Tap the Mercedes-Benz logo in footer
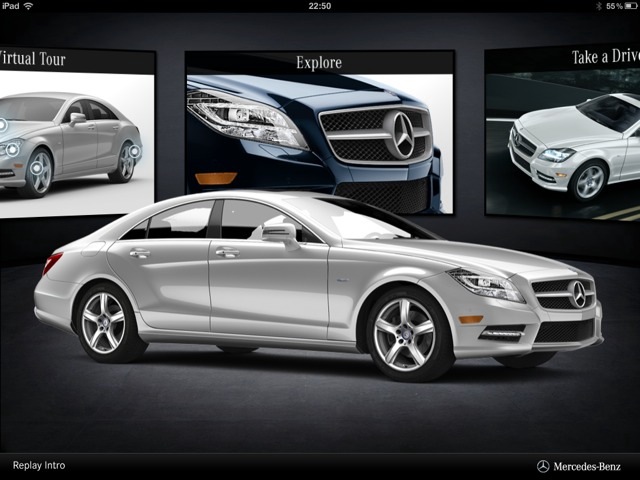This screenshot has width=640, height=480. click(x=578, y=466)
